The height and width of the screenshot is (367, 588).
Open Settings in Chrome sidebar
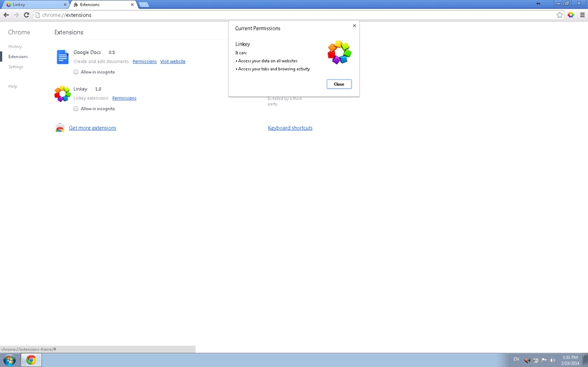tap(16, 67)
